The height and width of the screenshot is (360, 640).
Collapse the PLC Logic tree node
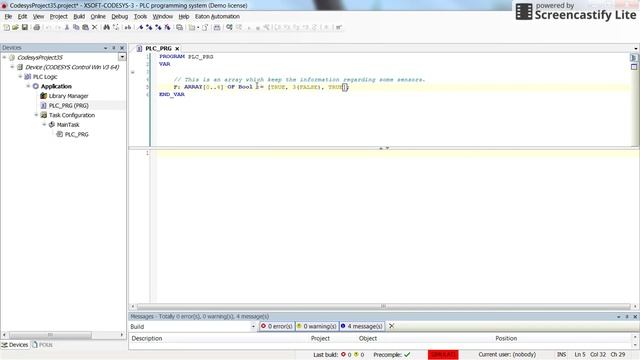tap(20, 77)
